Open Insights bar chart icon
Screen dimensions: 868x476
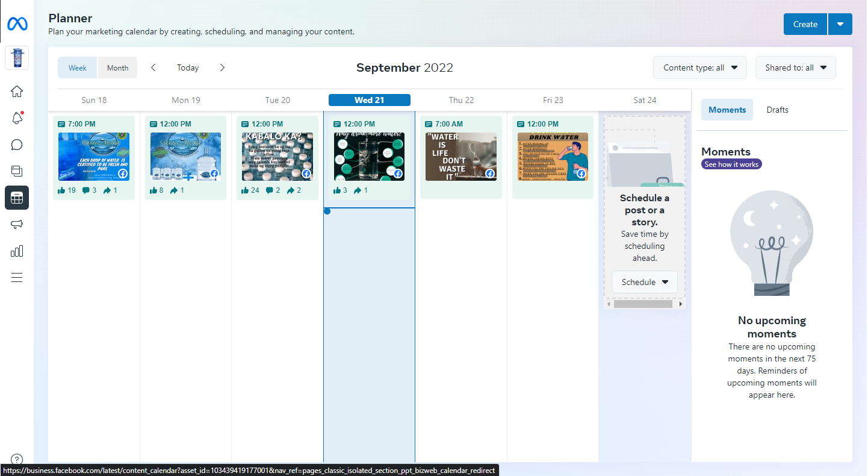pyautogui.click(x=17, y=251)
